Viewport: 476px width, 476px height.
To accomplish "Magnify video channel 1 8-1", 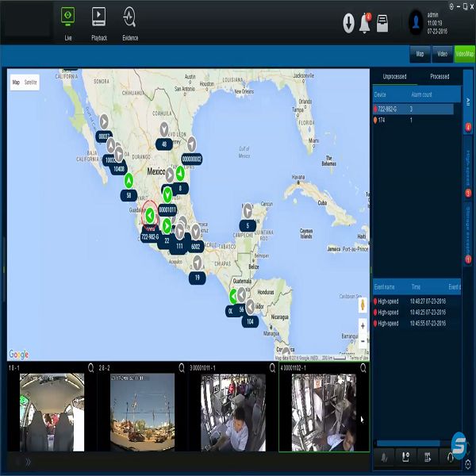I will coord(92,368).
